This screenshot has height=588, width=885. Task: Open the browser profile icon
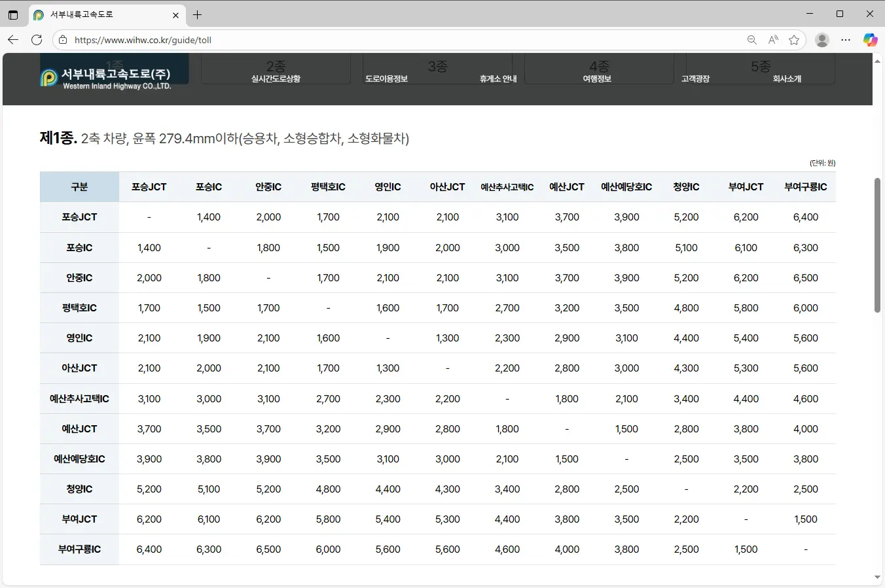pos(822,40)
